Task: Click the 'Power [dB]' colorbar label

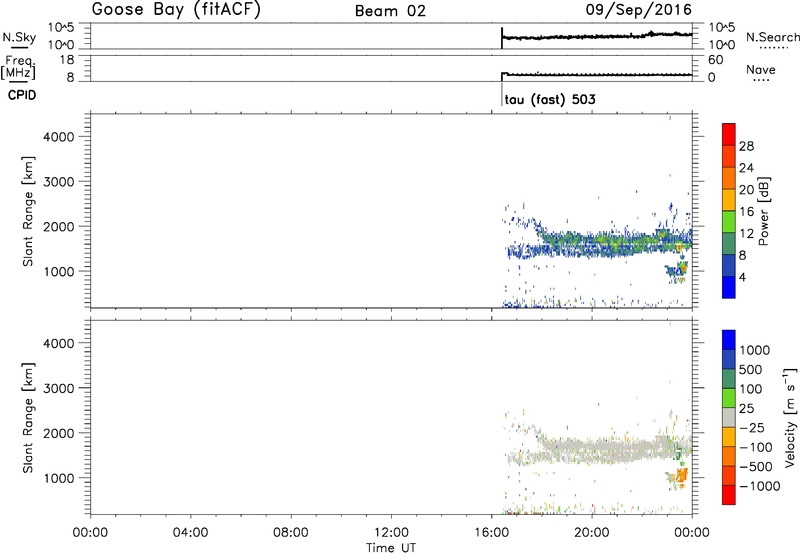Action: (x=763, y=211)
